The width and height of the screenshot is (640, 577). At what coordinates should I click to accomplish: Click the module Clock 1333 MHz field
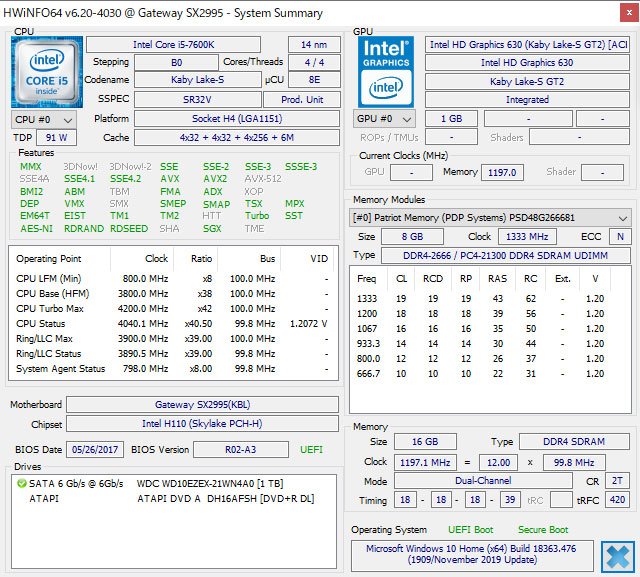coord(527,237)
